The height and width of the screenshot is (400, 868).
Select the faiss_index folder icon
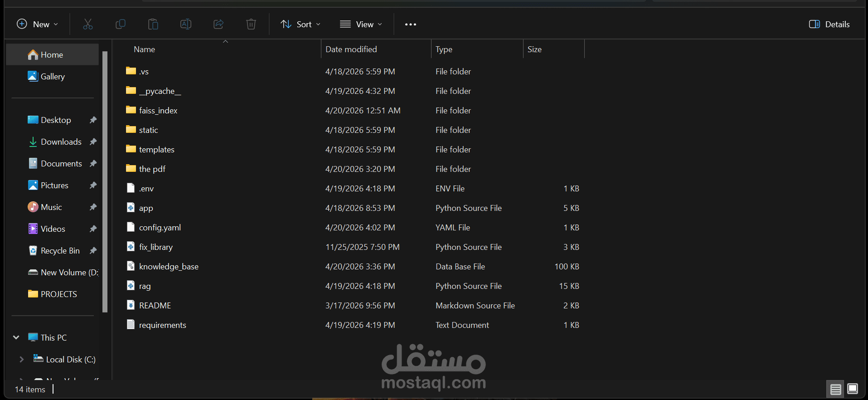(x=131, y=110)
